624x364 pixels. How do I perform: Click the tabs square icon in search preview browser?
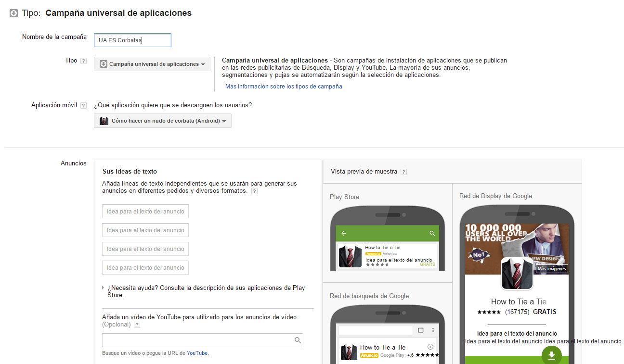(421, 330)
